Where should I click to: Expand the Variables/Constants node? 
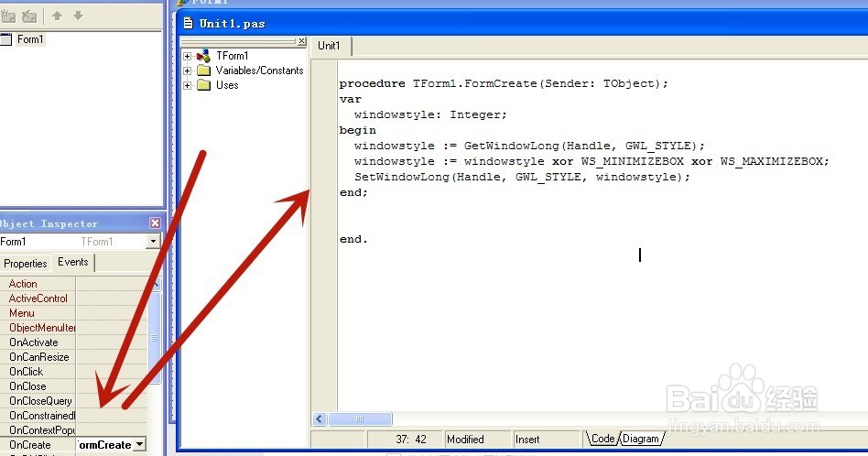click(x=187, y=71)
